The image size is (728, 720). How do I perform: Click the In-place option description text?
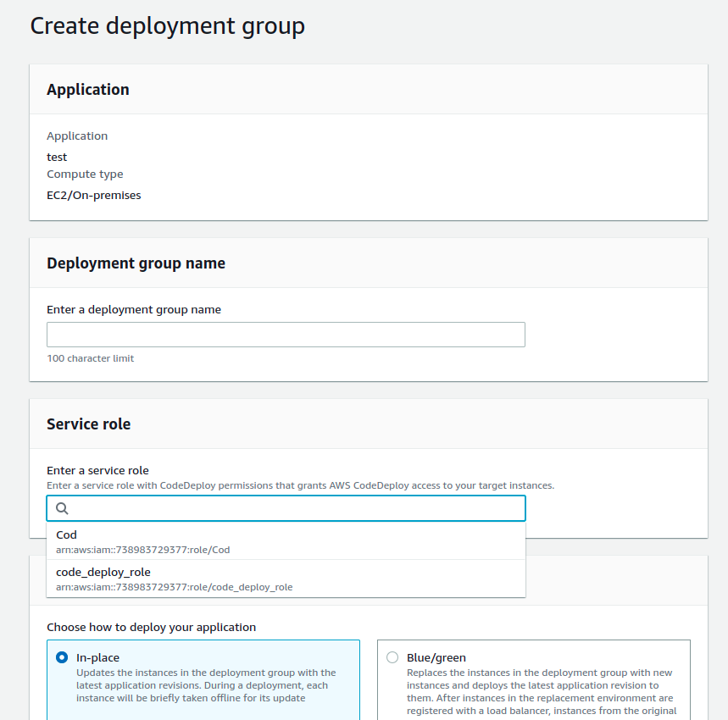click(203, 685)
